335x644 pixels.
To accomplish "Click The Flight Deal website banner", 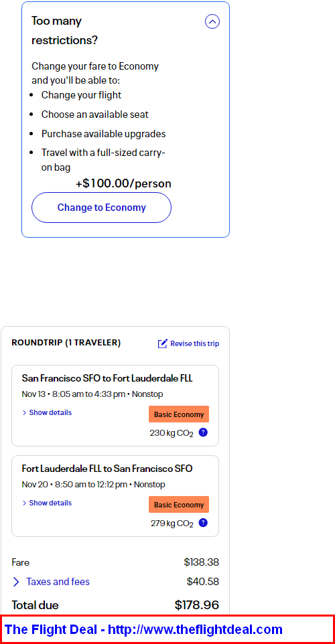I will pyautogui.click(x=167, y=629).
